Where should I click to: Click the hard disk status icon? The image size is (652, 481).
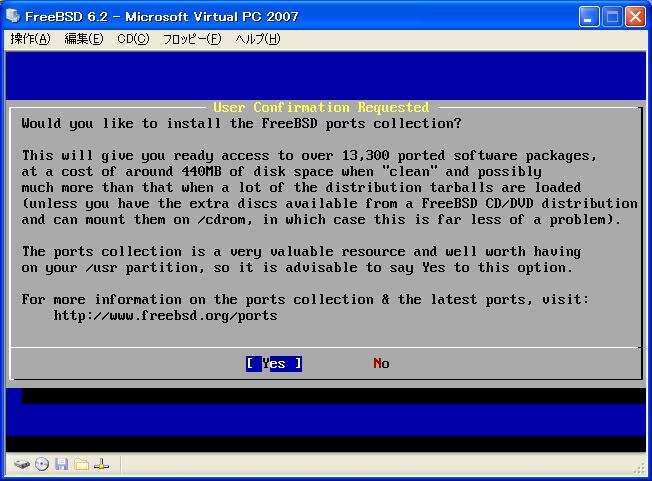pos(22,464)
